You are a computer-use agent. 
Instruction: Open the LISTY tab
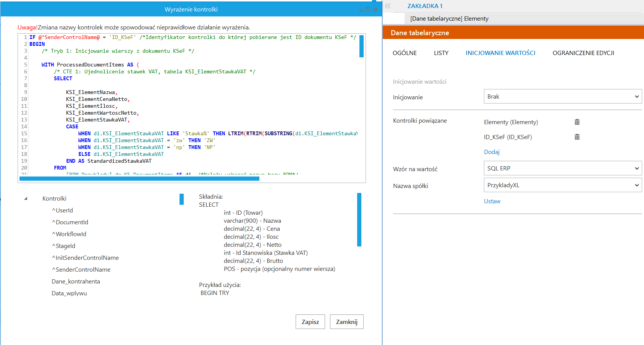click(441, 53)
